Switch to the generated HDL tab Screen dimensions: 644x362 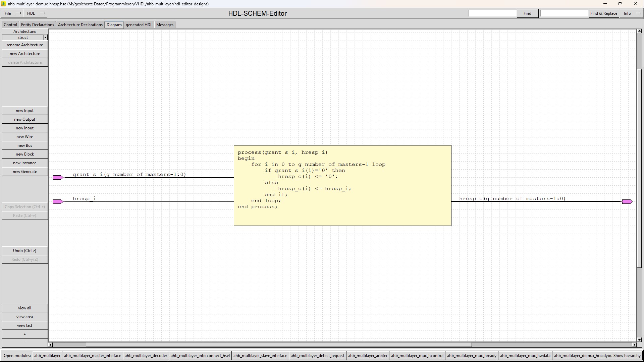point(139,25)
